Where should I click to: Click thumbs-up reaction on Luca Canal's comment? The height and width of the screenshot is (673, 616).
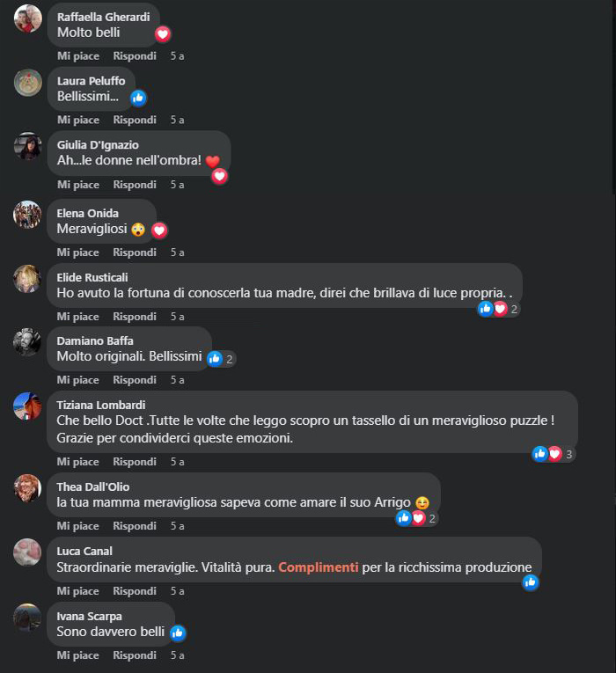pyautogui.click(x=531, y=582)
